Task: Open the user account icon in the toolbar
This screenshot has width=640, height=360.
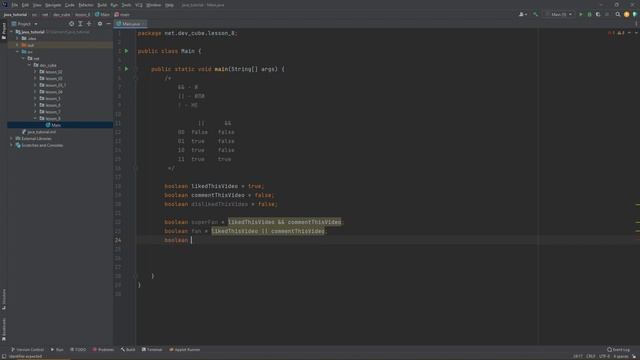Action: coord(523,14)
